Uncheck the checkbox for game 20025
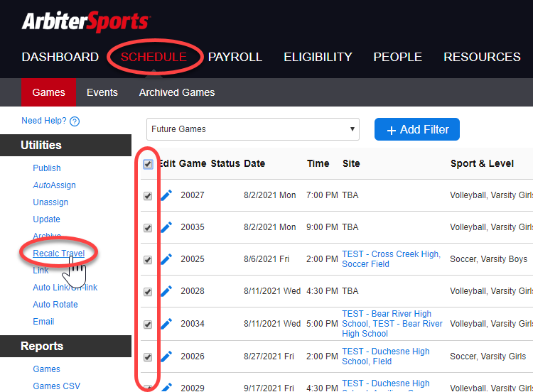 [x=148, y=260]
